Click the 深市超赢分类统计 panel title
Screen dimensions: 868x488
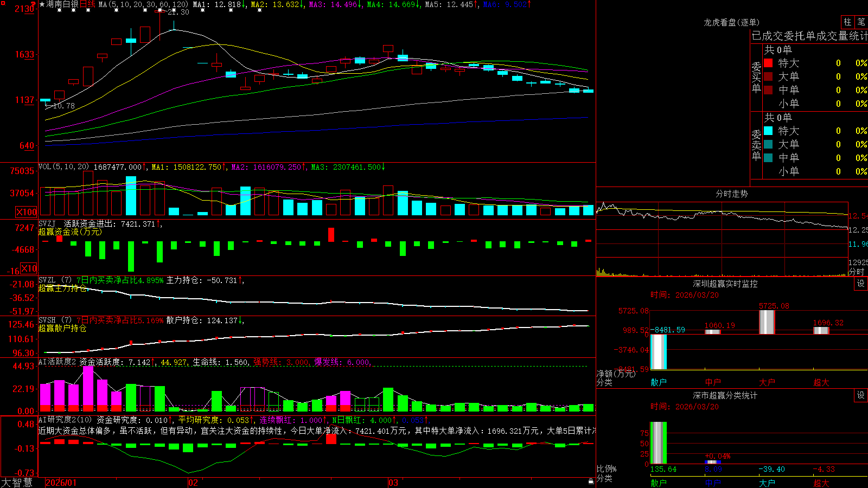coord(725,395)
